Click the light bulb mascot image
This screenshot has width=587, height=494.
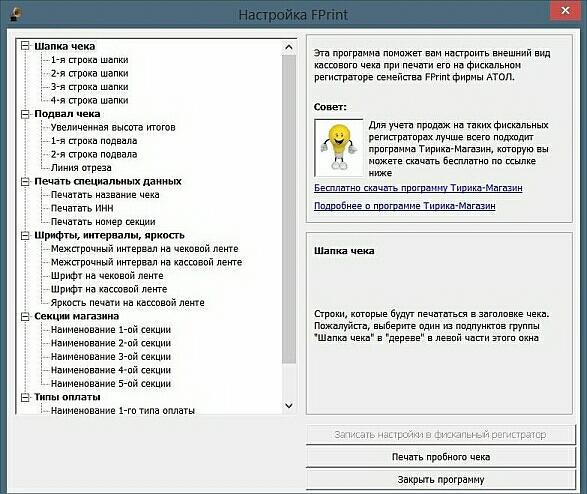pyautogui.click(x=339, y=148)
